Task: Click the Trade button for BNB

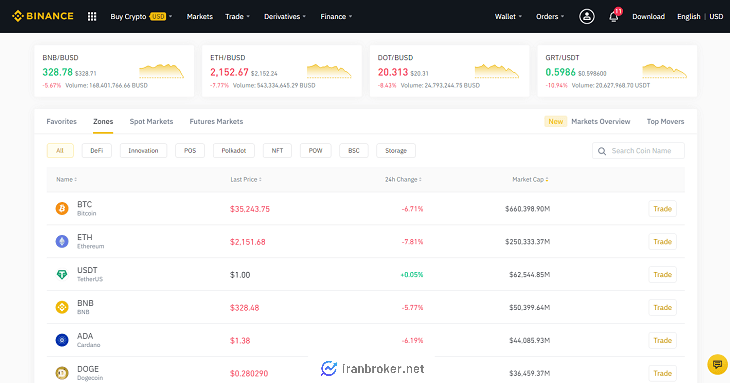Action: (662, 308)
